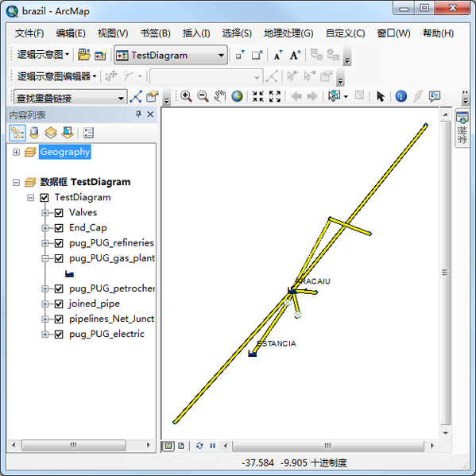Select the Zoom In tool
The height and width of the screenshot is (476, 476).
pyautogui.click(x=186, y=96)
